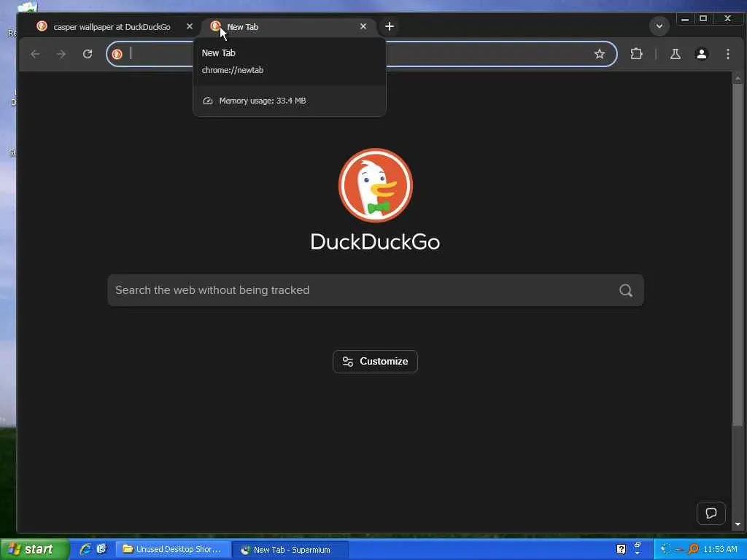Click the magnifier search icon

pyautogui.click(x=626, y=290)
